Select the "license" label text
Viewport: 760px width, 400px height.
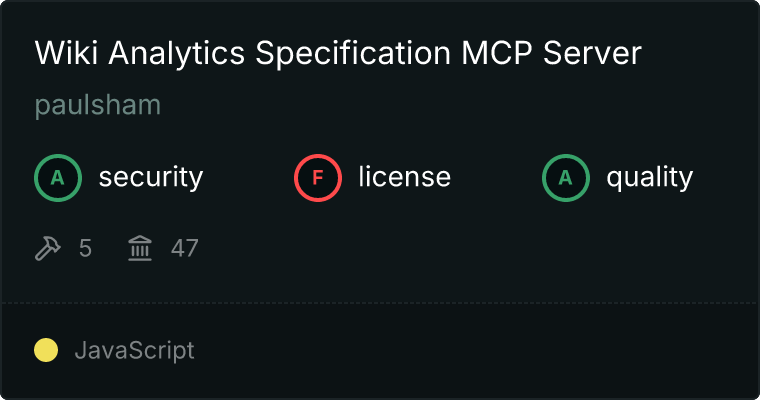click(405, 178)
